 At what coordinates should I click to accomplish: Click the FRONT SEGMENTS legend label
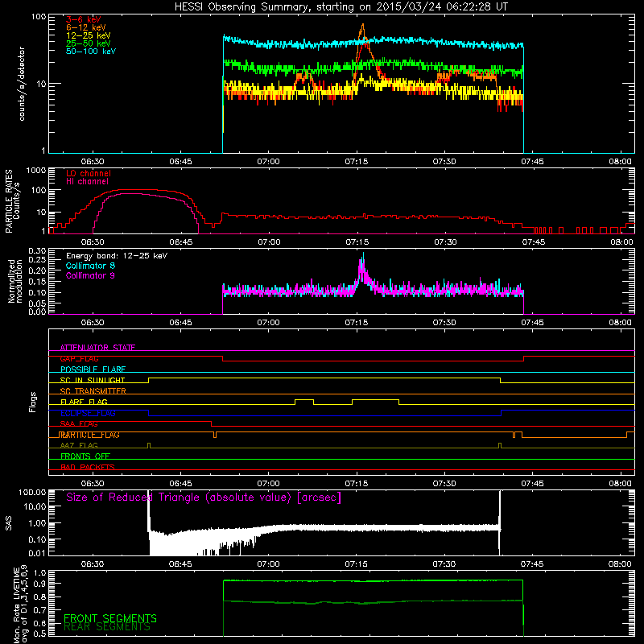[x=110, y=618]
